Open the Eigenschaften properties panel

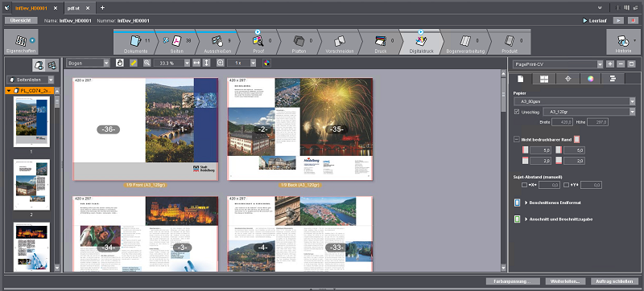(21, 43)
